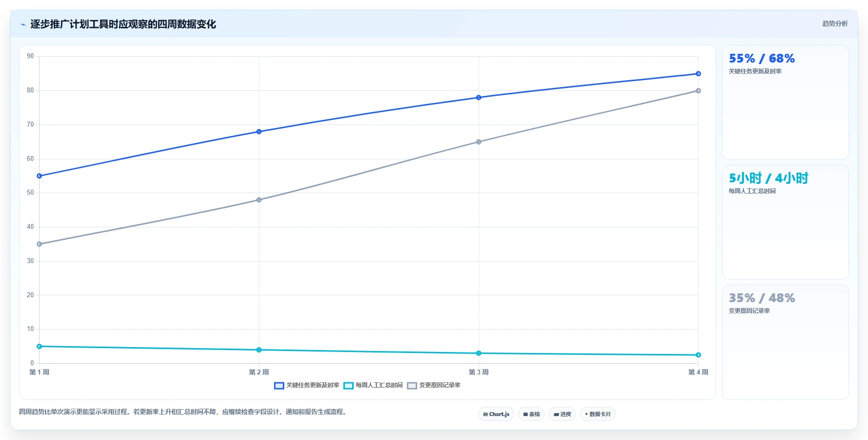Image resolution: width=868 pixels, height=440 pixels.
Task: Click the blue data point at 第 1 周 (55)
Action: (40, 176)
